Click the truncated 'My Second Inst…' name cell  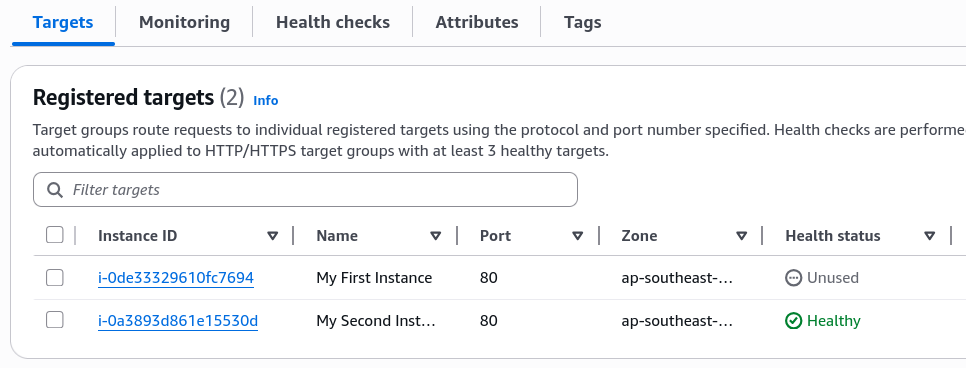tap(376, 321)
